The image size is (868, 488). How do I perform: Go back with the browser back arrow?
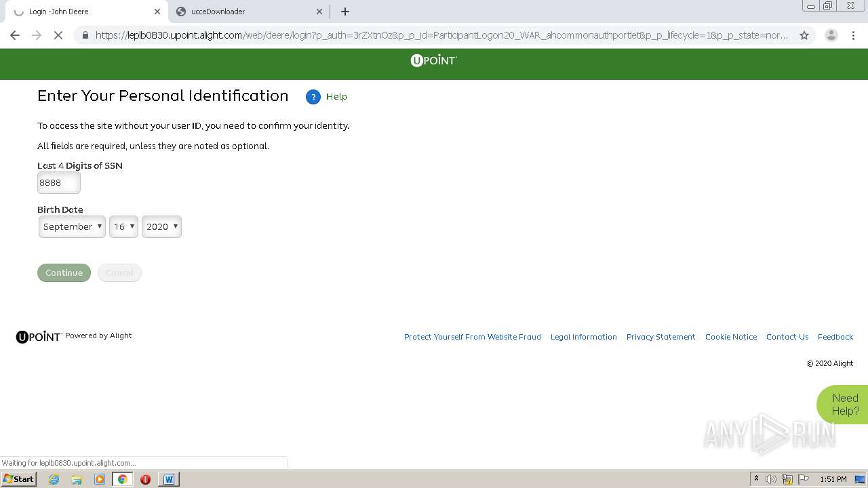point(15,35)
